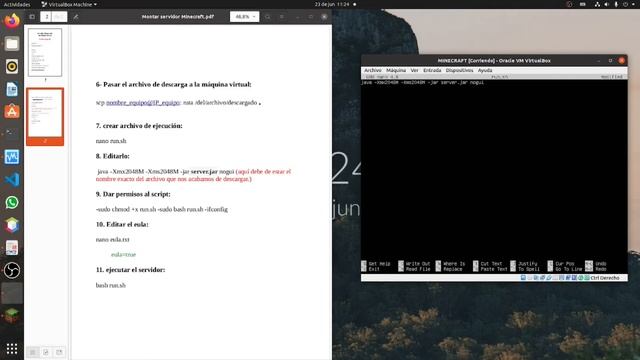The image size is (640, 360).
Task: Open Ayuda menu in VirtualBox window
Action: (485, 70)
